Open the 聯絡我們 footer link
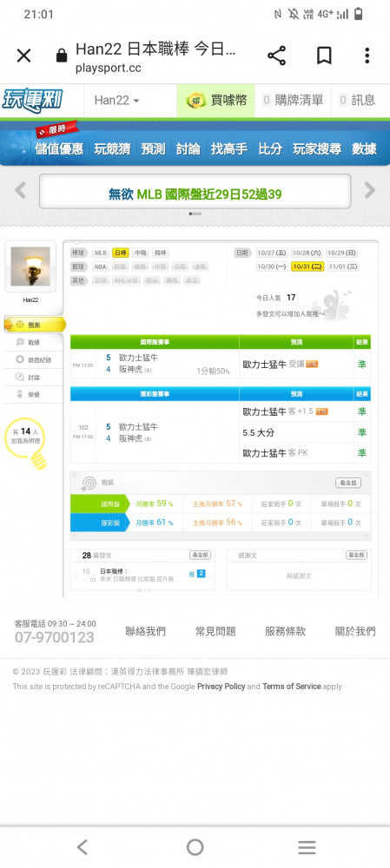The height and width of the screenshot is (868, 390). pyautogui.click(x=145, y=631)
